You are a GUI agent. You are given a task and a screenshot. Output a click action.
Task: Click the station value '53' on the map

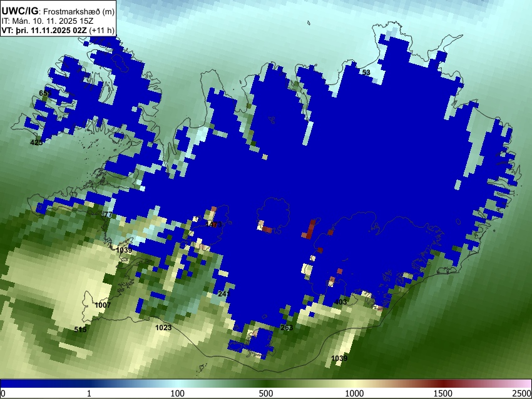click(x=366, y=73)
